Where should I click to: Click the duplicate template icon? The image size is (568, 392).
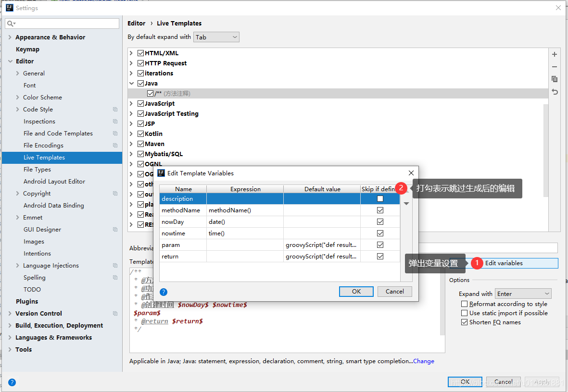pyautogui.click(x=554, y=79)
